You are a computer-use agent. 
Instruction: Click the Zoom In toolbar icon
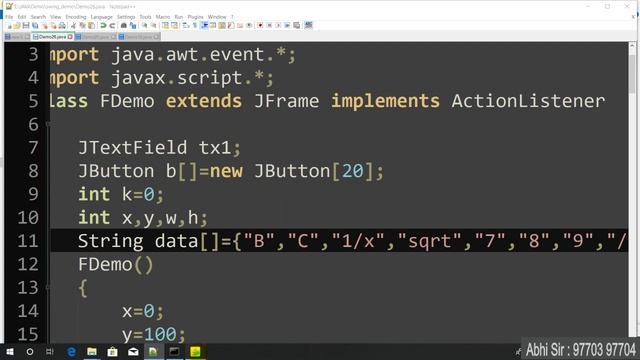(x=144, y=26)
